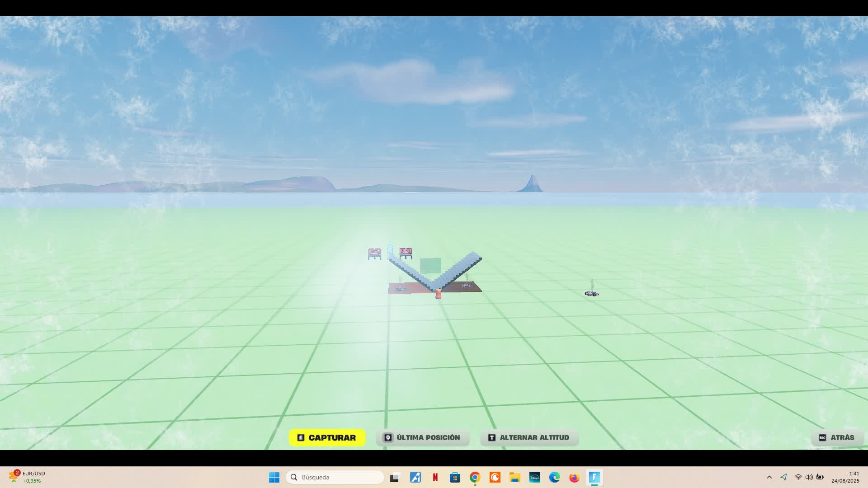Launch Disney+ from the taskbar

[535, 477]
